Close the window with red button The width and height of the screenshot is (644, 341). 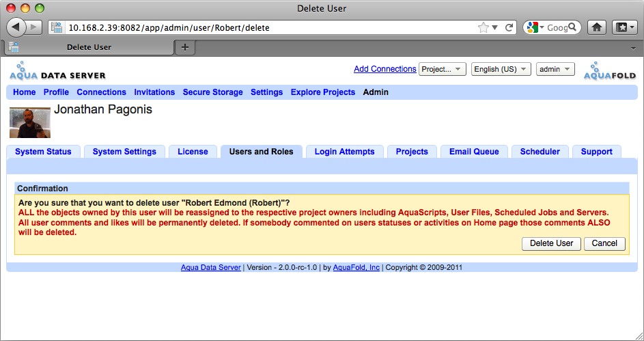11,8
